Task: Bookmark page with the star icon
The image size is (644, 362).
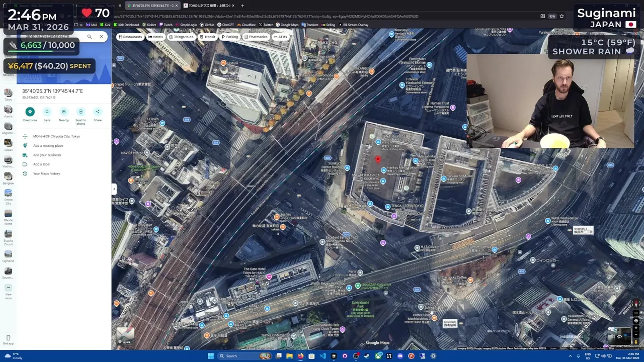Action: [561, 16]
